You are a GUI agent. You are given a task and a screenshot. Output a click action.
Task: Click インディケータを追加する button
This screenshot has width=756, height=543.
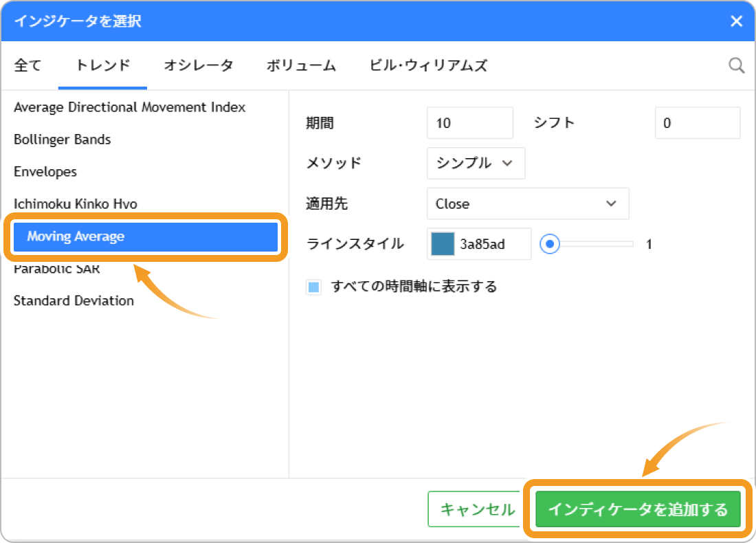click(x=638, y=509)
